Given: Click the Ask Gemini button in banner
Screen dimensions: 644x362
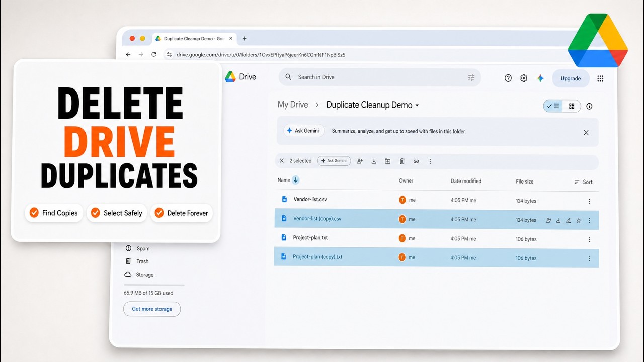Looking at the screenshot, I should [304, 131].
